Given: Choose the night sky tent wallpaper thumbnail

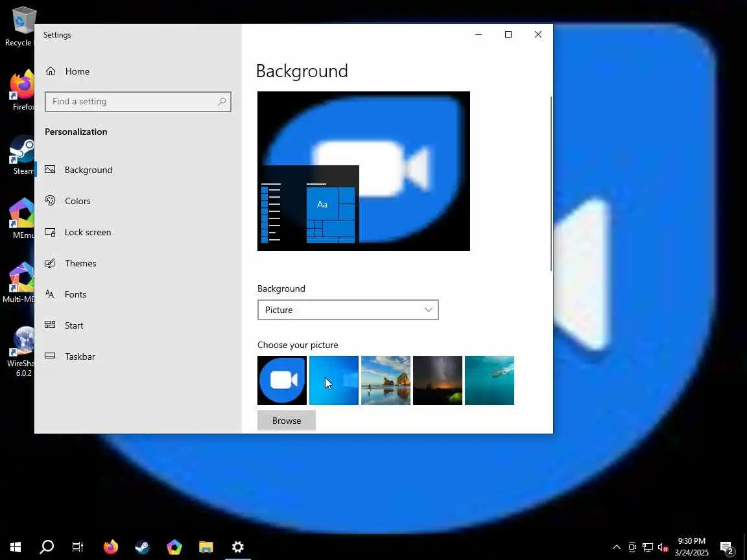Looking at the screenshot, I should click(x=438, y=380).
